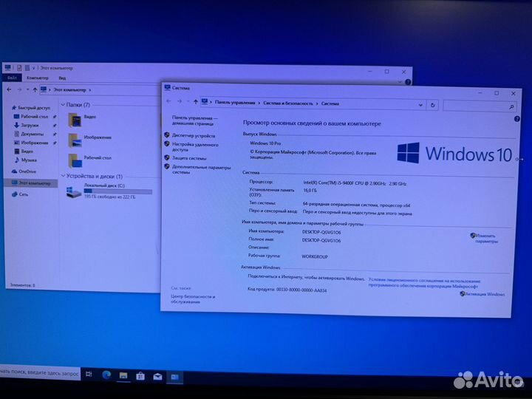
Task: Select Local Disk (C:) drive icon
Action: pos(74,192)
